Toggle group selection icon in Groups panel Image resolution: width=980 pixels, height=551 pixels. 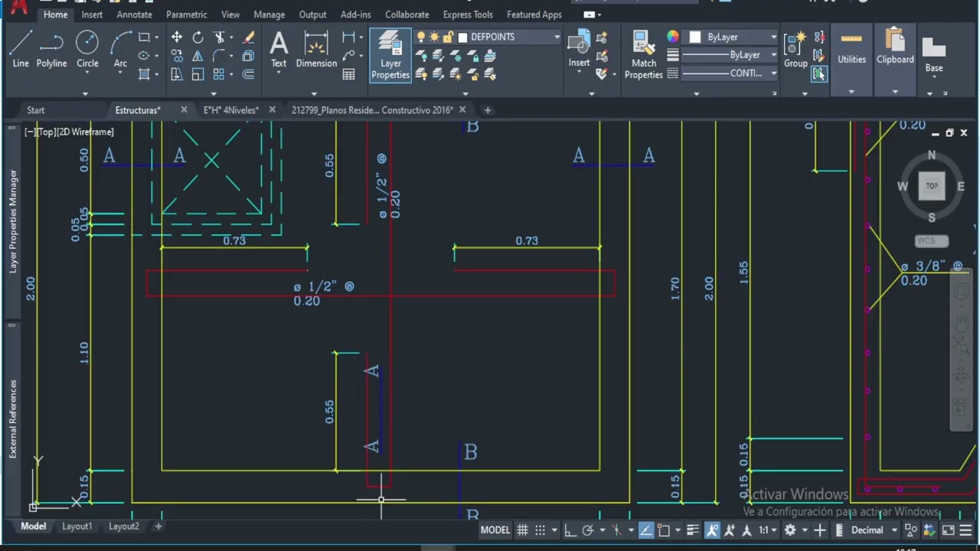tap(819, 74)
